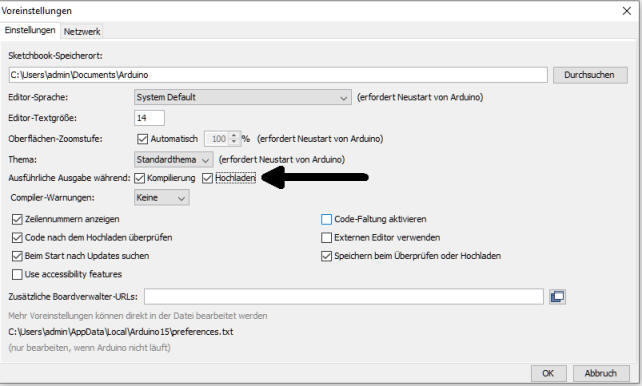642x386 pixels.
Task: Select the Einstellungen tab
Action: tap(30, 30)
